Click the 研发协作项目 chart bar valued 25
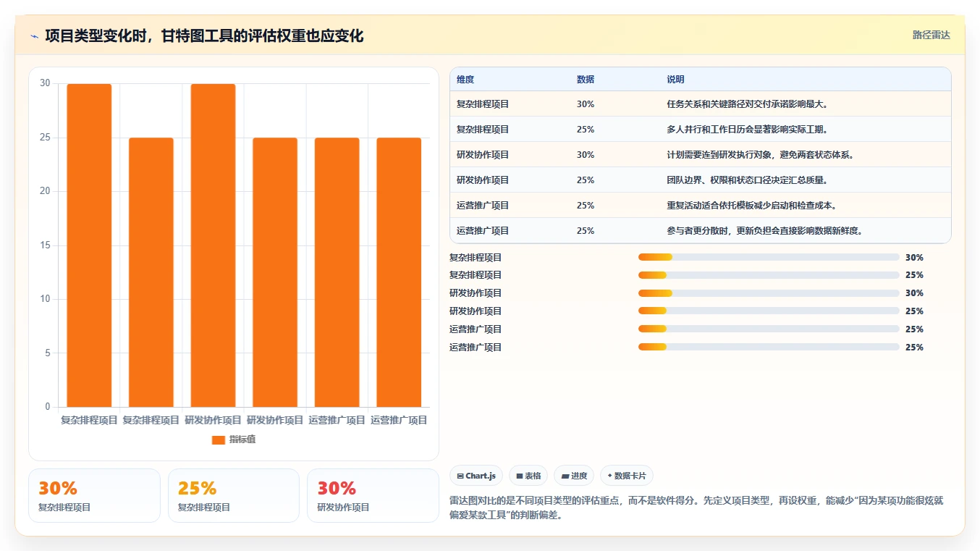Viewport: 980px width, 551px height. [275, 272]
